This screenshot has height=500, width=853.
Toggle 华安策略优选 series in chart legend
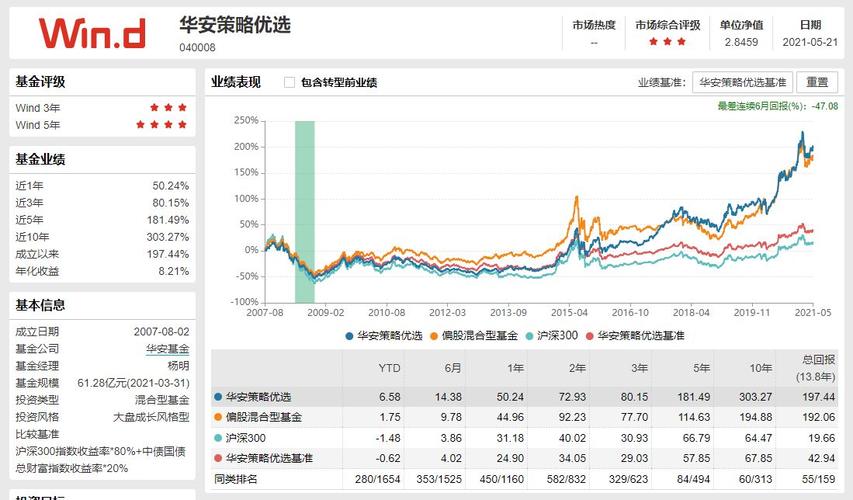(384, 336)
